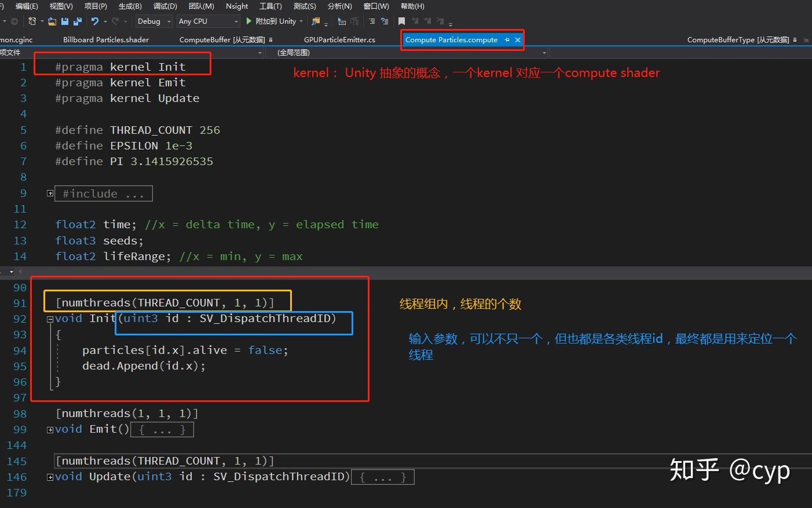Toggle the bookmark icon
812x508 pixels.
[x=401, y=21]
